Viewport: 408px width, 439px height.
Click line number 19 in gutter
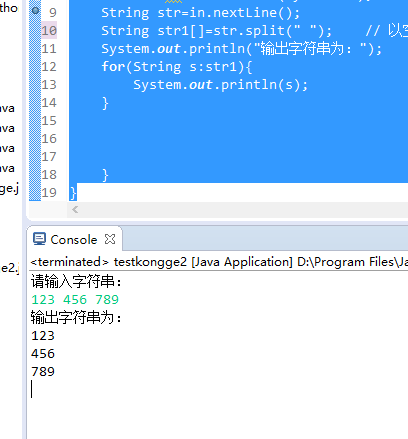tap(49, 193)
